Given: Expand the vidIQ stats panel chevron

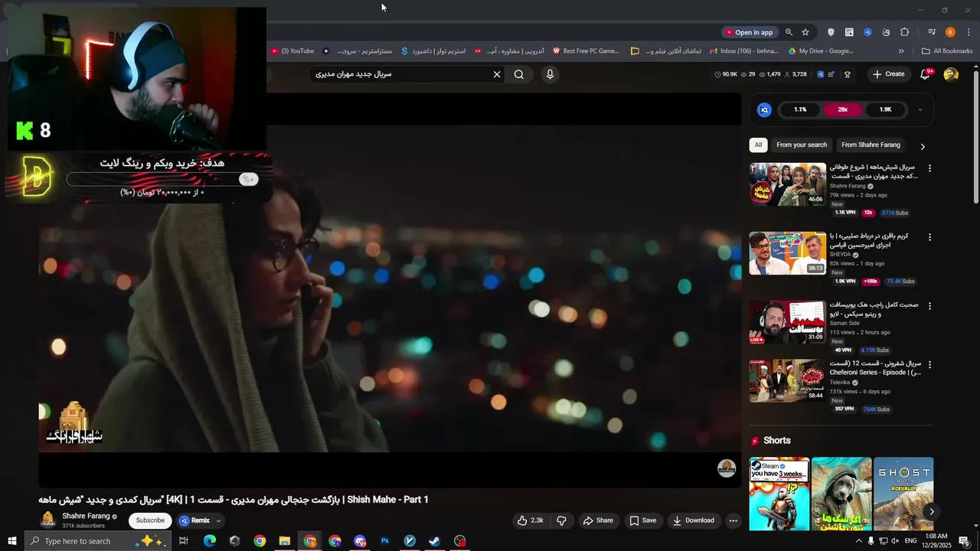Looking at the screenshot, I should (x=920, y=109).
